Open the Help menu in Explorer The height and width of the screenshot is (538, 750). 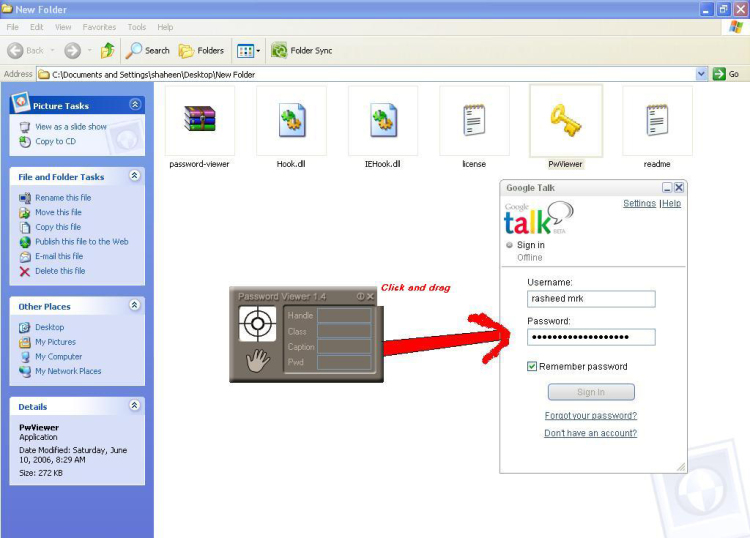coord(165,27)
